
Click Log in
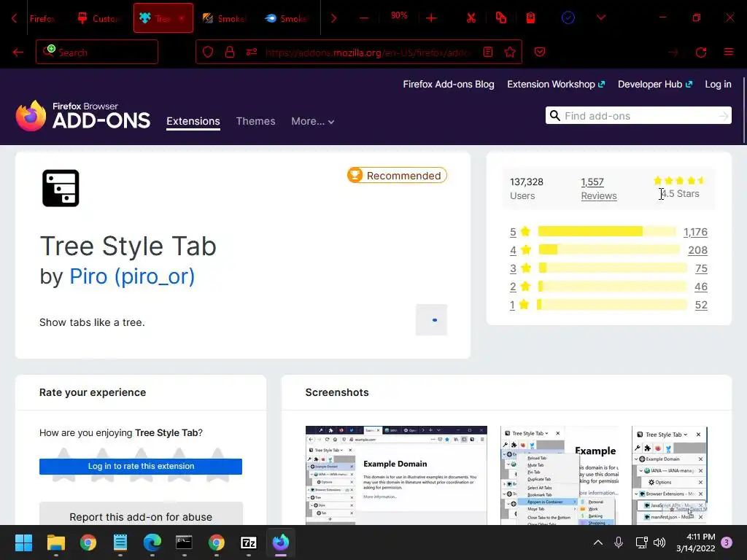[718, 85]
